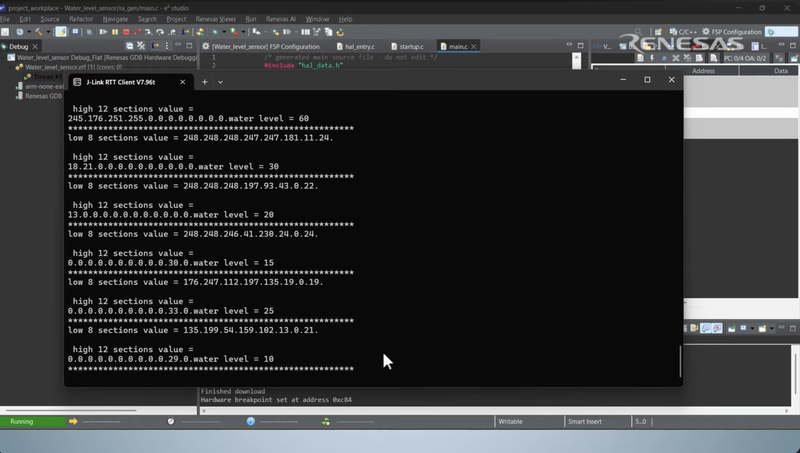Switch to the C/C++ perspective
The height and width of the screenshot is (453, 800).
point(683,32)
